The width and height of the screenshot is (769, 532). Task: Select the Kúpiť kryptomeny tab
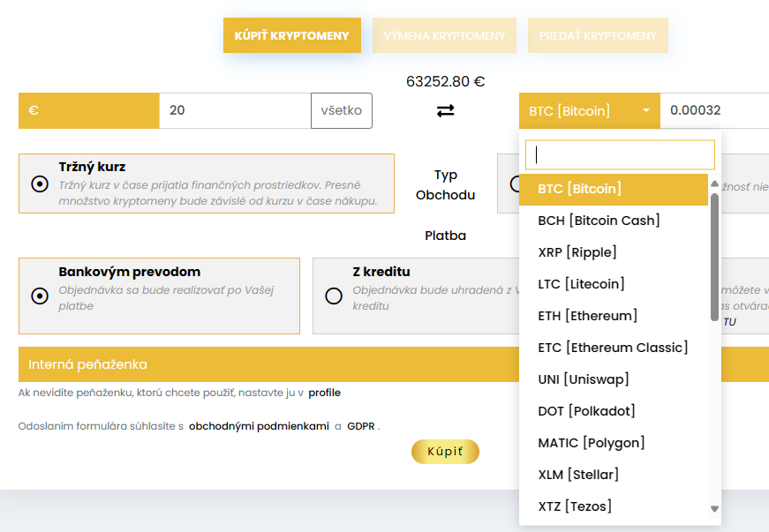(x=291, y=35)
